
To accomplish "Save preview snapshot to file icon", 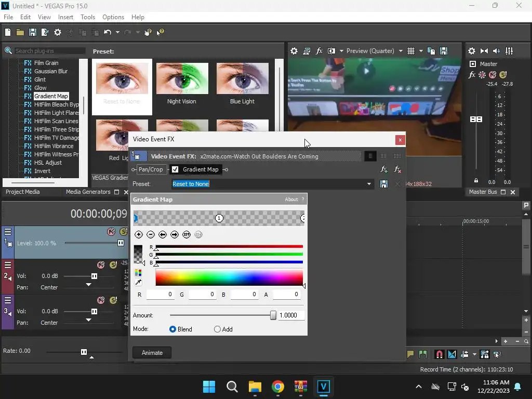I will tap(444, 51).
